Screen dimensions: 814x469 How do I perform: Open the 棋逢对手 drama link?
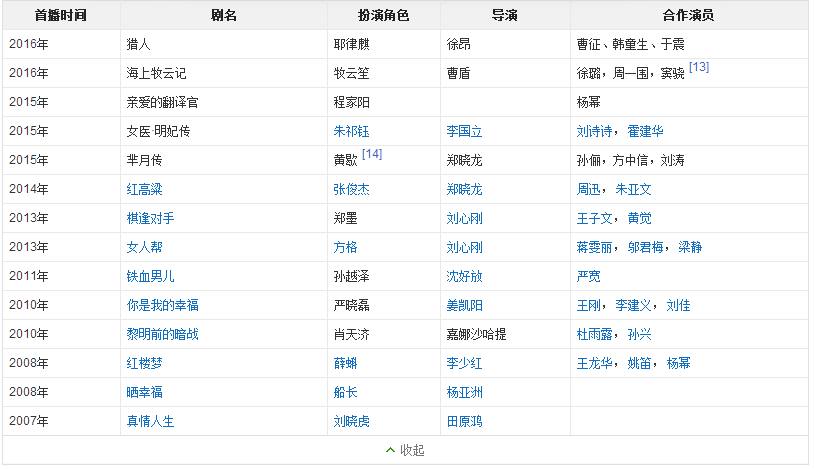click(x=151, y=219)
